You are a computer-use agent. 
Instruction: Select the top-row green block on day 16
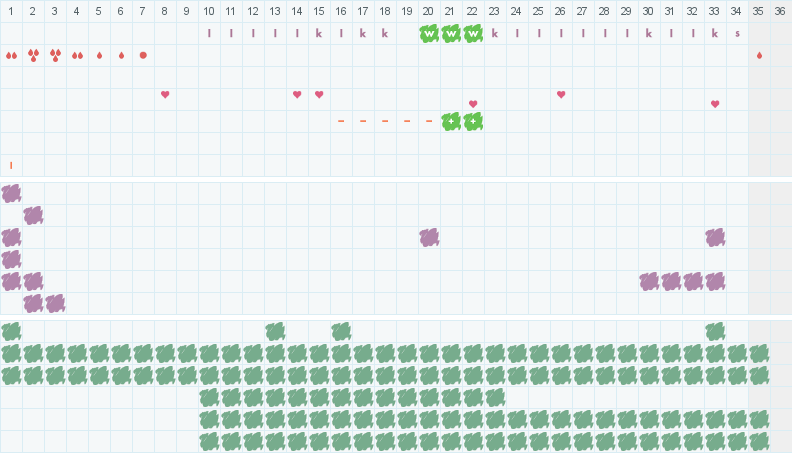point(341,331)
